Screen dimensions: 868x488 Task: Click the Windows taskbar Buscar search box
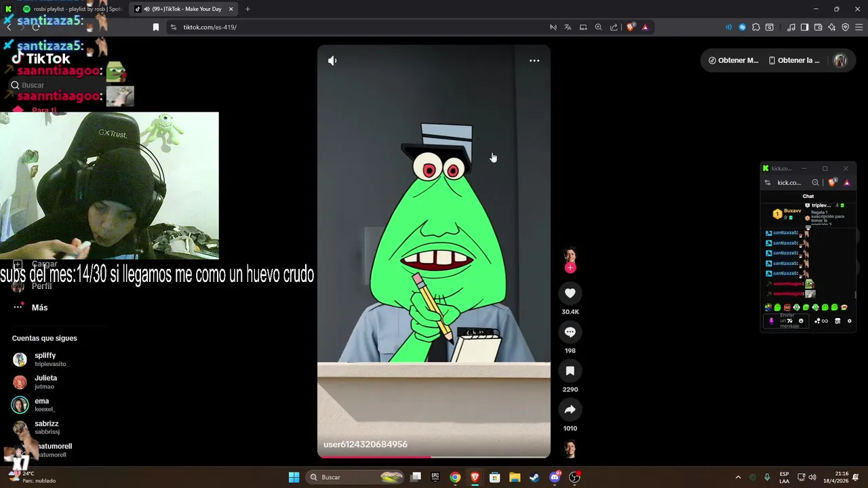pos(356,477)
